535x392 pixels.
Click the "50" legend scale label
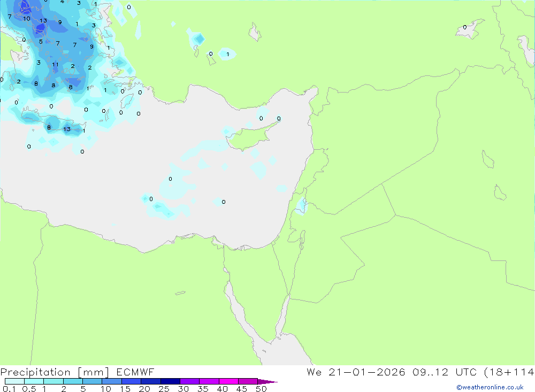click(261, 389)
